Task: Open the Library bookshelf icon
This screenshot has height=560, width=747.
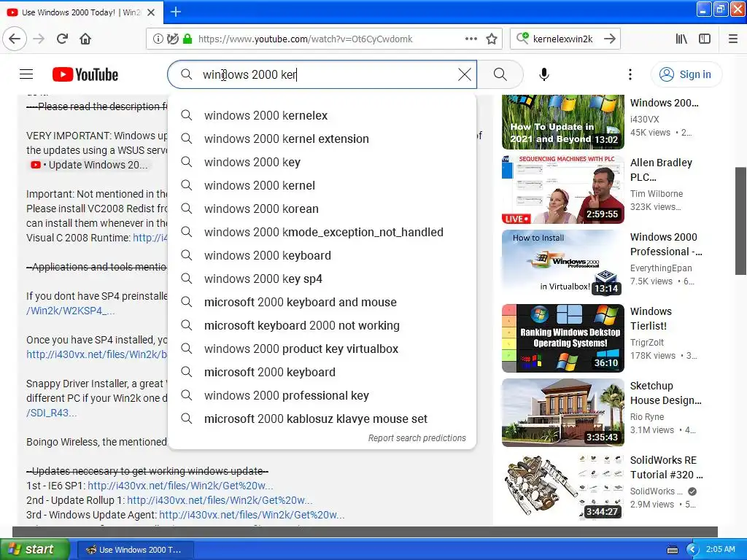Action: coord(681,39)
